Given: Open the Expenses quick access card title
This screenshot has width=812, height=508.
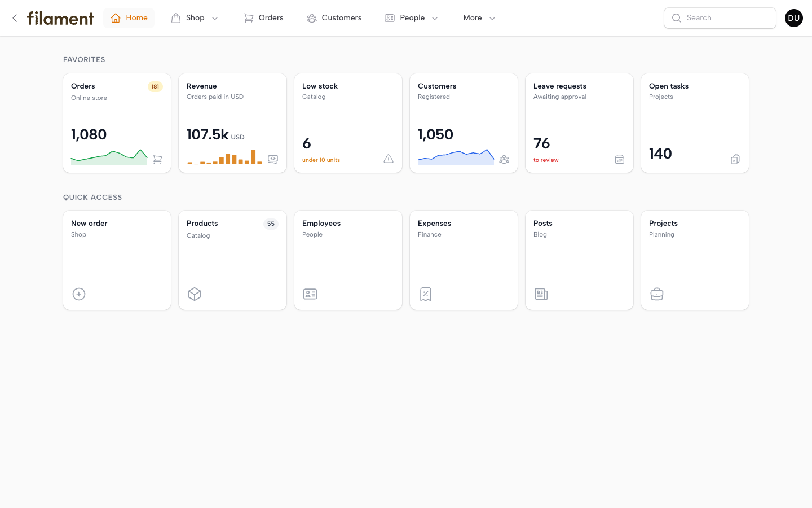Looking at the screenshot, I should pos(434,224).
